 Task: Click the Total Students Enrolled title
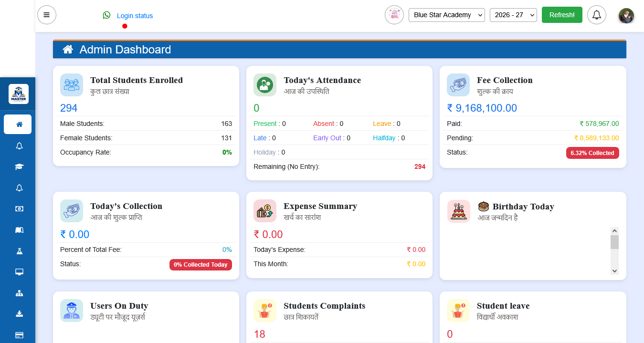tap(137, 80)
